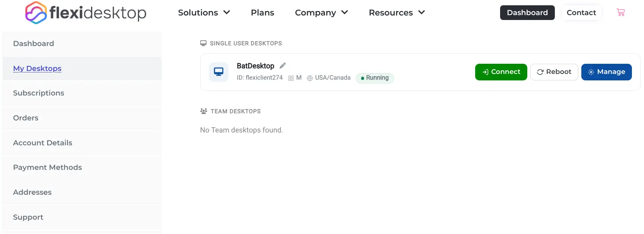
Task: Open Payment Methods
Action: (x=82, y=168)
